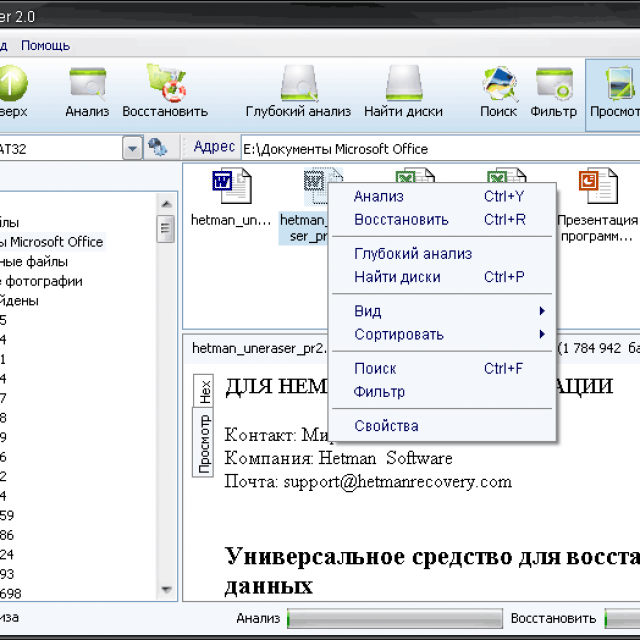This screenshot has height=640, width=640.
Task: Choose Свойства in the context menu
Action: tap(386, 426)
